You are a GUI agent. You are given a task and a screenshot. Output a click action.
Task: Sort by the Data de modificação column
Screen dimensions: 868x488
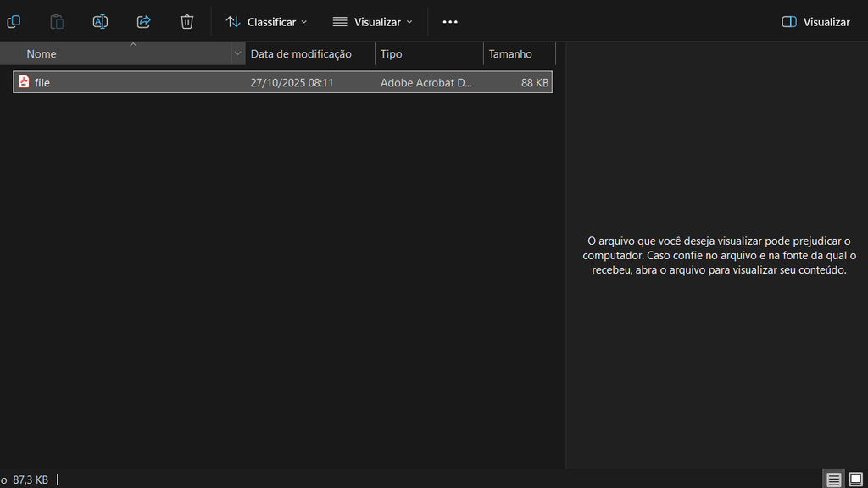pos(301,54)
